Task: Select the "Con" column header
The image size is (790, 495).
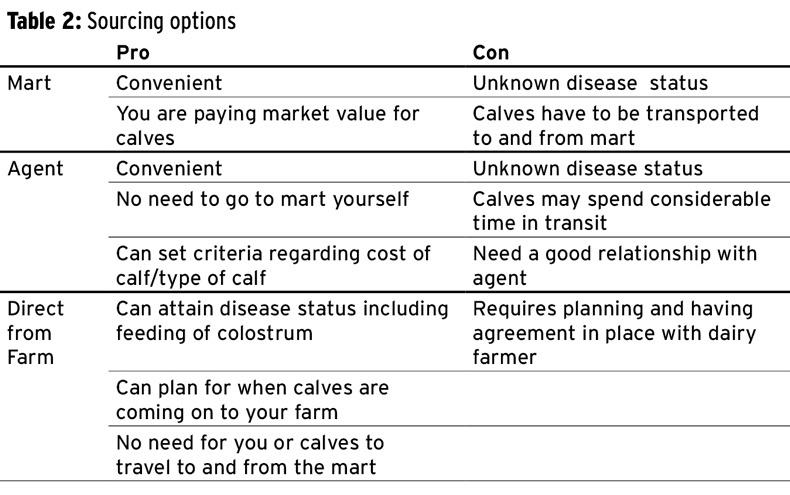Action: coord(491,53)
